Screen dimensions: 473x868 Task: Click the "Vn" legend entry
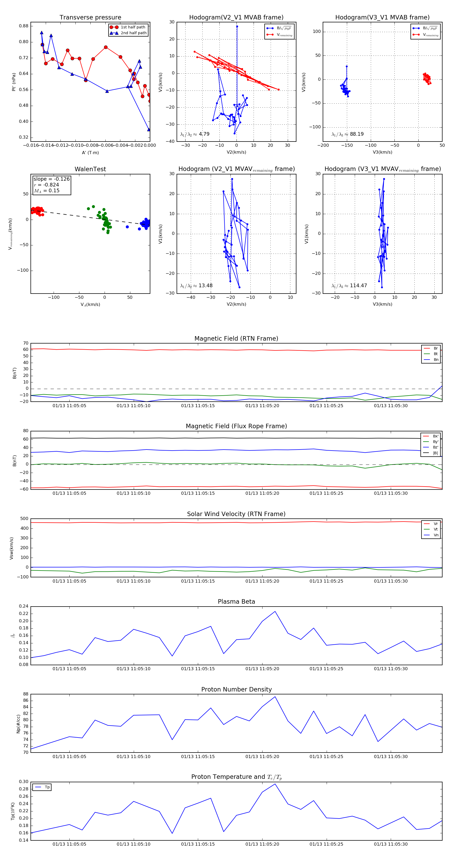431,535
